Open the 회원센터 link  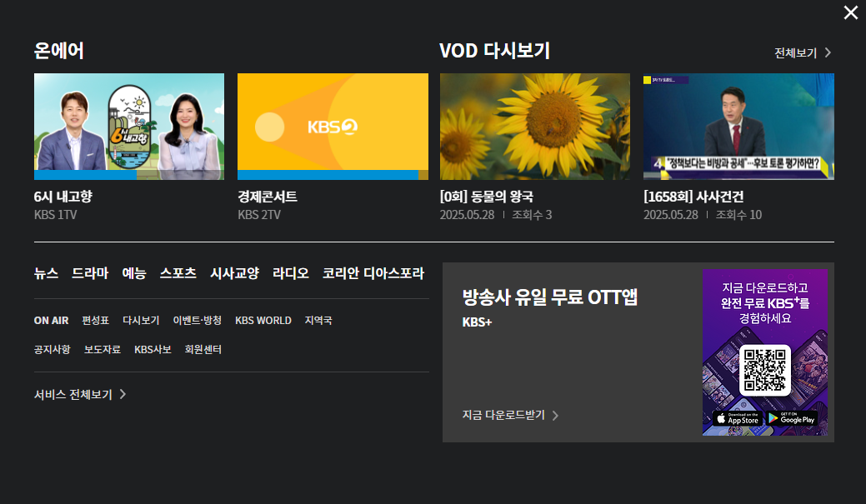203,349
